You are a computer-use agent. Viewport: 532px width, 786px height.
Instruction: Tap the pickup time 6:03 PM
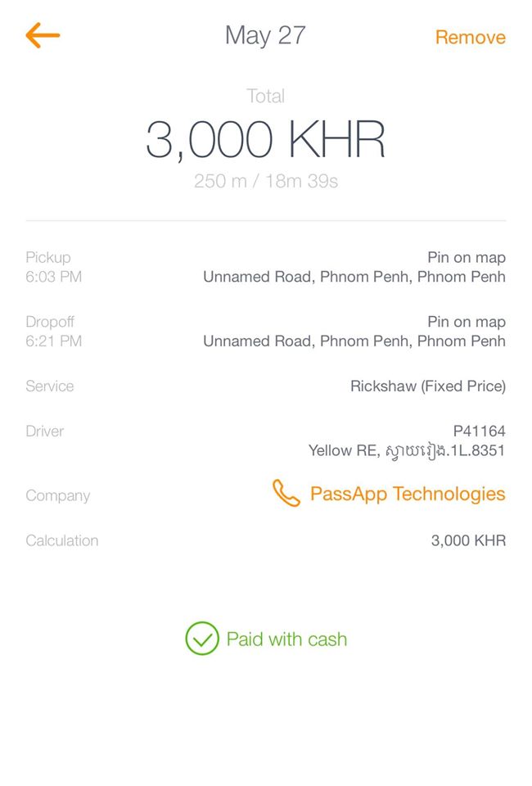(53, 277)
